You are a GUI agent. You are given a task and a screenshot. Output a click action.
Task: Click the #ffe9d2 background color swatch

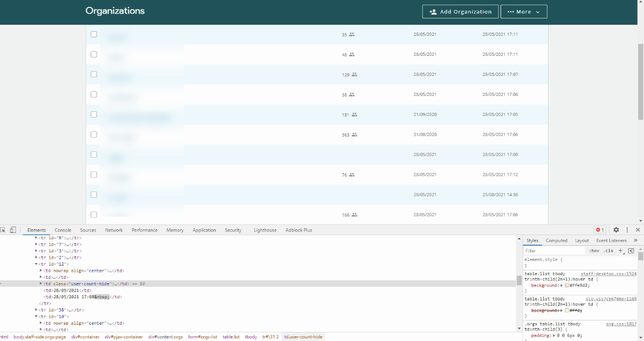pyautogui.click(x=567, y=286)
